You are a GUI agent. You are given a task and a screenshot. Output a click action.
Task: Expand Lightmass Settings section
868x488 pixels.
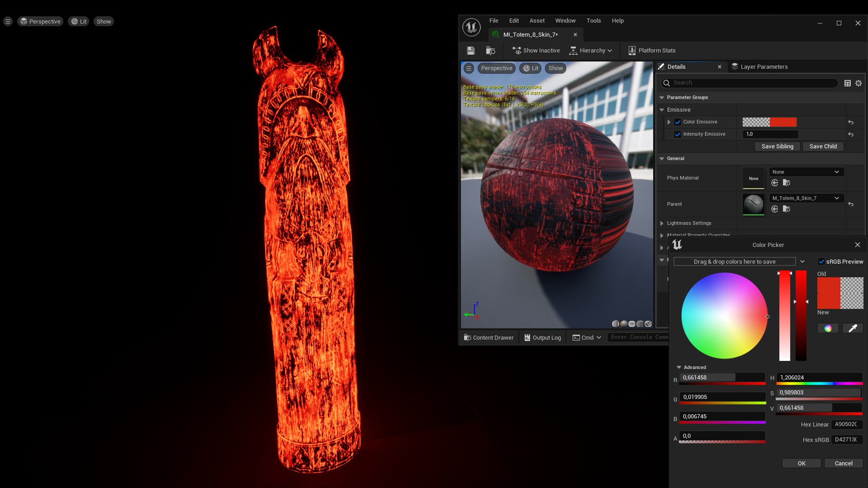click(662, 223)
